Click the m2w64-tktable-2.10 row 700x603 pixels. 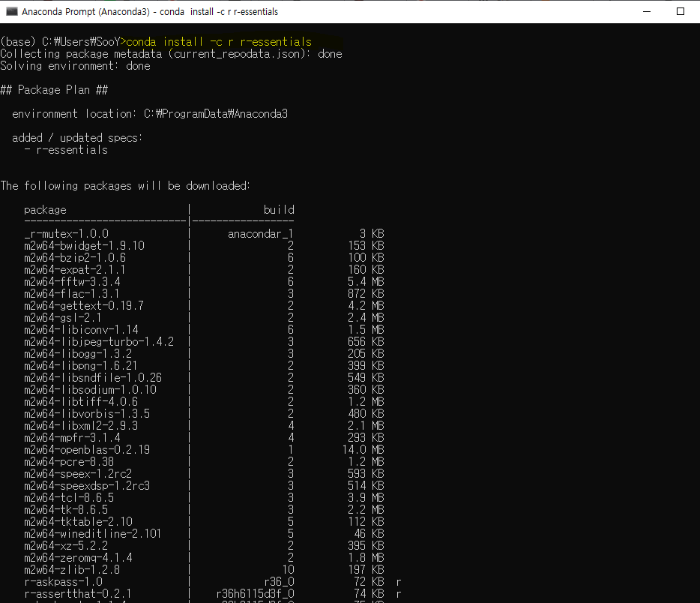click(x=204, y=522)
